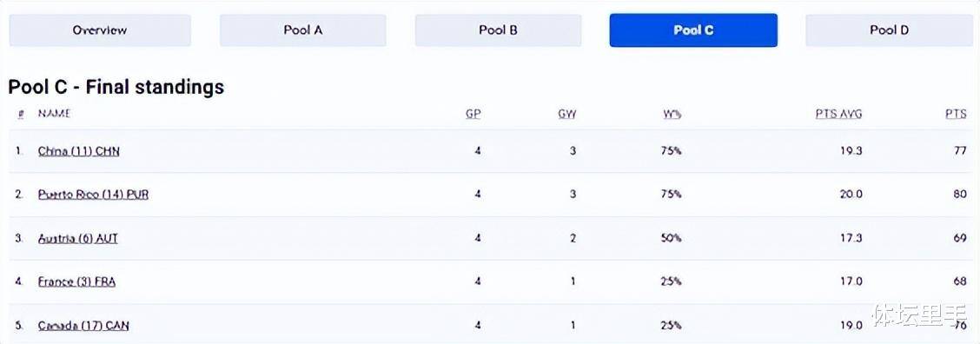The image size is (980, 344).
Task: Open the Puerto Rico (14) PUR link
Action: click(x=93, y=195)
